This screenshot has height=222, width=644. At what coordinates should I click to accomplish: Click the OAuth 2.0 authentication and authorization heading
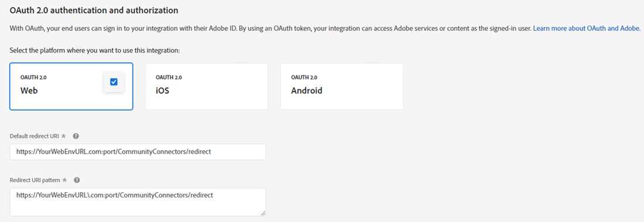(94, 11)
